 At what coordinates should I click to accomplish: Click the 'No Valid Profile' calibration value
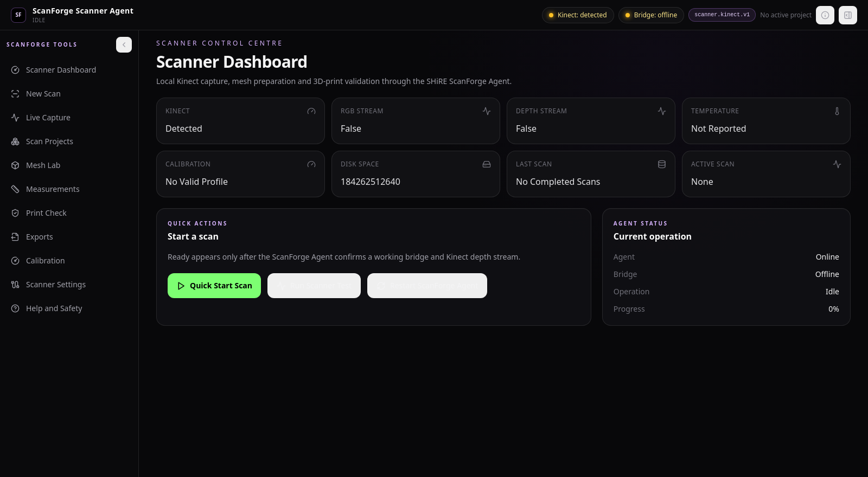pos(196,182)
